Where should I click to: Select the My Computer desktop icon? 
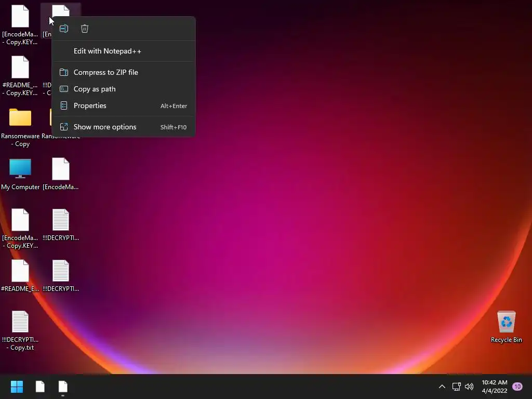pyautogui.click(x=20, y=175)
